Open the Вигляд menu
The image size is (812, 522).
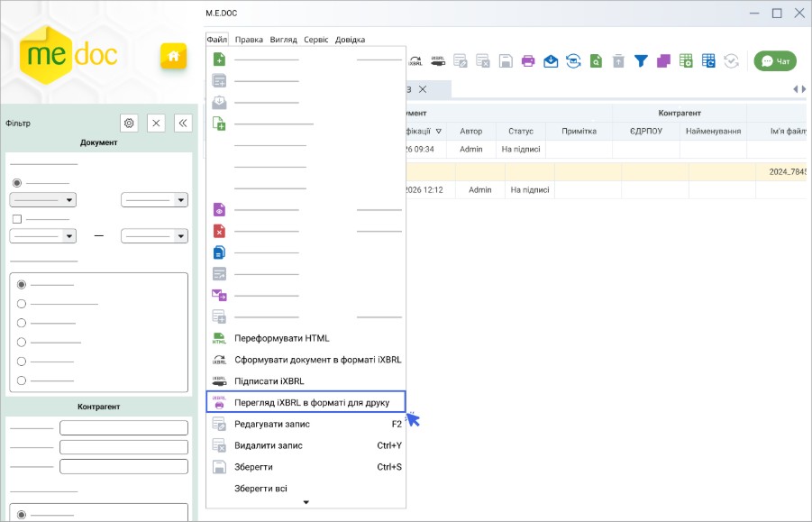tap(283, 40)
